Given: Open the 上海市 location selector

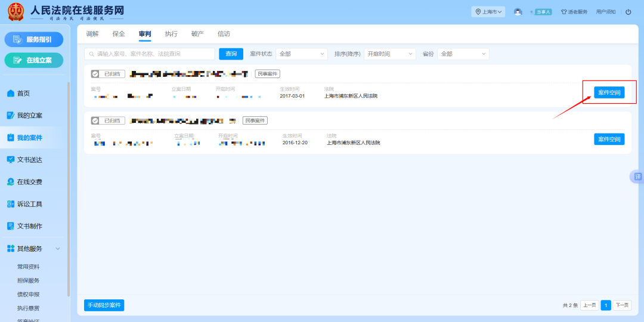Looking at the screenshot, I should pos(488,12).
